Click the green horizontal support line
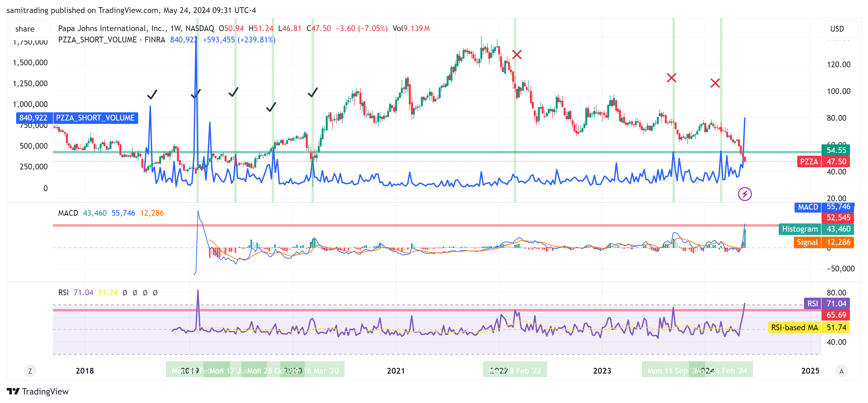 point(437,152)
